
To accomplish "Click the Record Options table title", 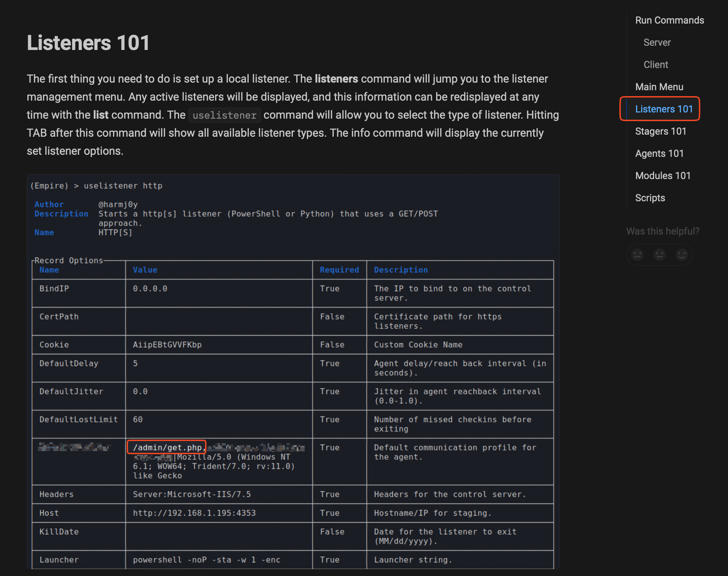I will [x=69, y=261].
